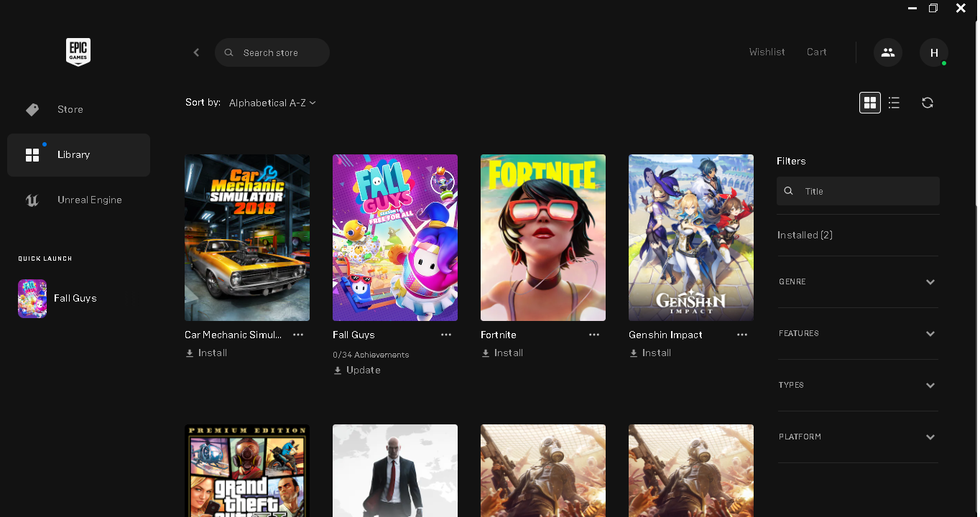This screenshot has height=517, width=980.
Task: Switch to list view
Action: pos(894,103)
